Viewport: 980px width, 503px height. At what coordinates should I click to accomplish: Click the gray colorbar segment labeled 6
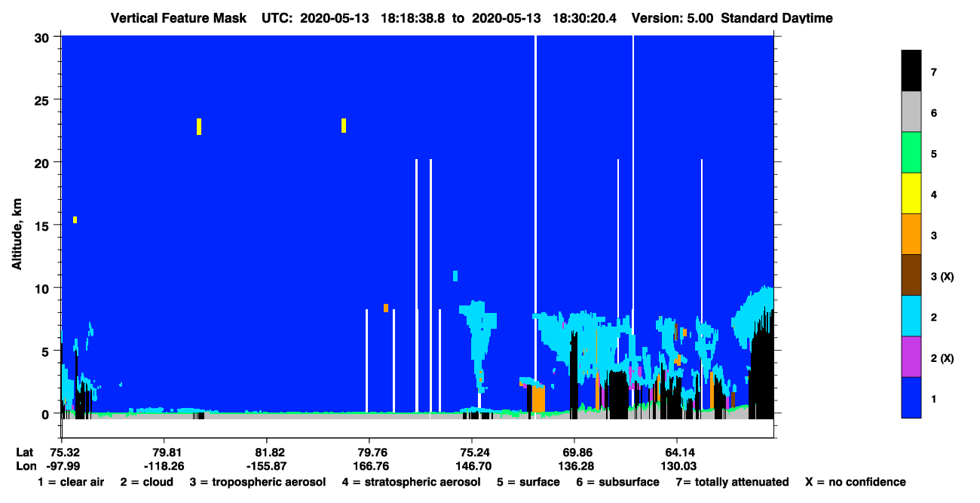(x=911, y=112)
